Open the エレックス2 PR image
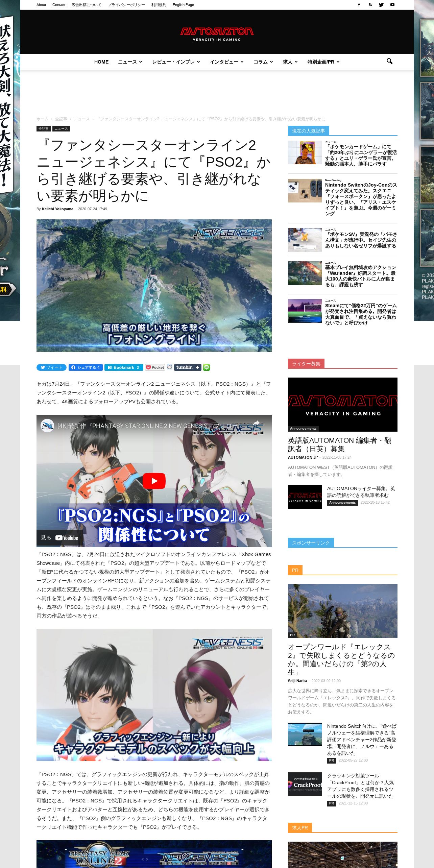Screen dimensions: 434x868 click(x=343, y=611)
